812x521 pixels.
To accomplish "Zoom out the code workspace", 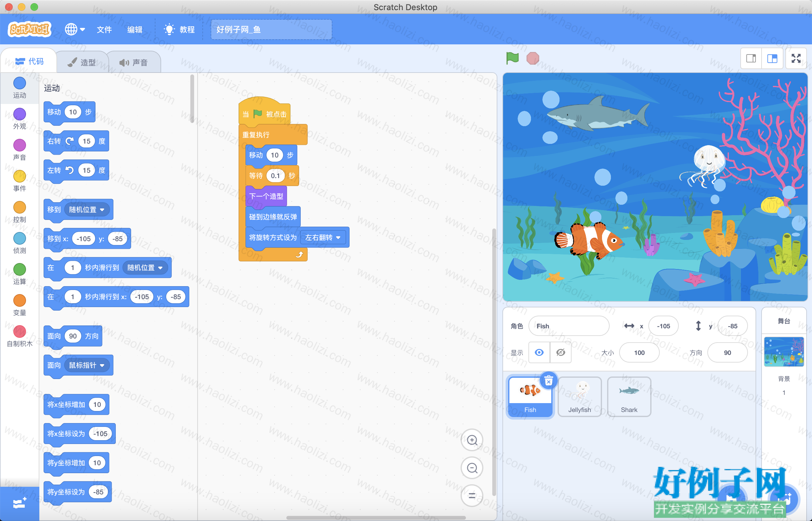I will [x=472, y=468].
